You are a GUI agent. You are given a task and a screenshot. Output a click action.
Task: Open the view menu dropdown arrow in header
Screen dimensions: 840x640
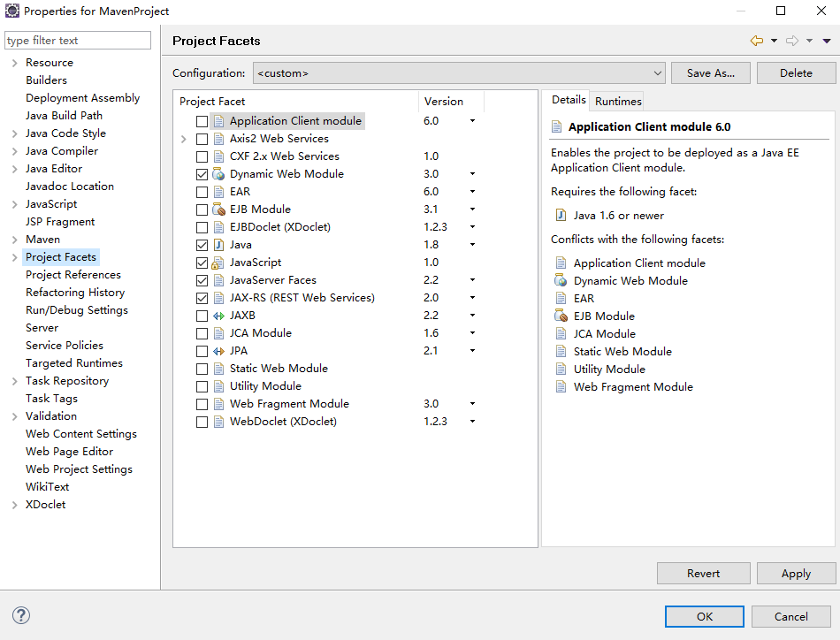[827, 41]
